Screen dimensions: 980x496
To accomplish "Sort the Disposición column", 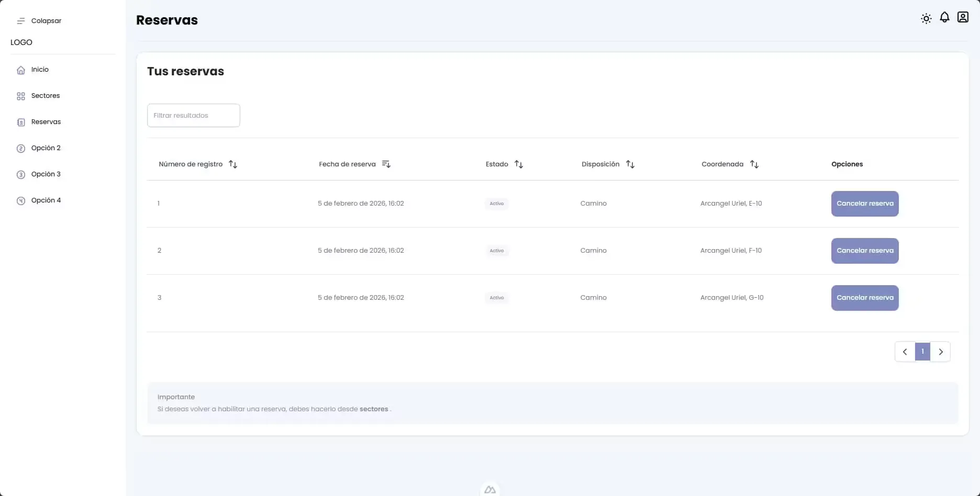I will click(630, 164).
